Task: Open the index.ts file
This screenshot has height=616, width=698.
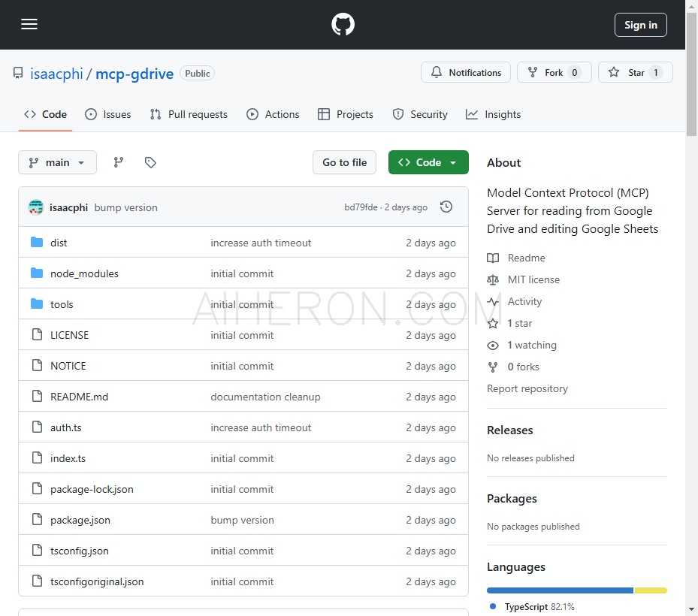Action: click(68, 458)
